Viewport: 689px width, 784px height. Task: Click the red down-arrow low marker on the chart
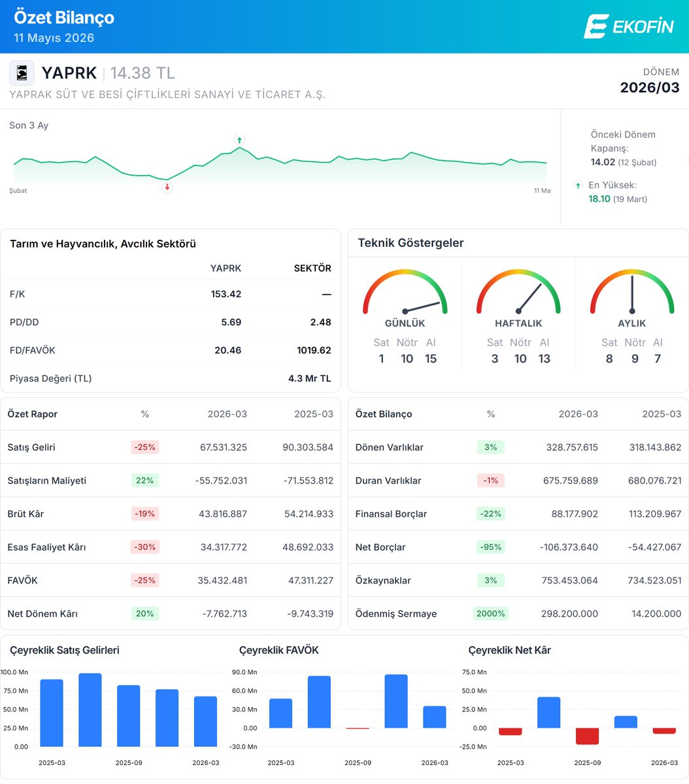coord(167,188)
